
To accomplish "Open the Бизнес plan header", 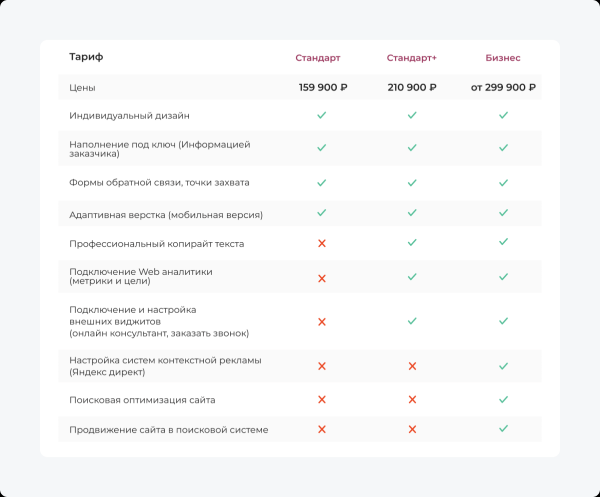I will point(503,58).
